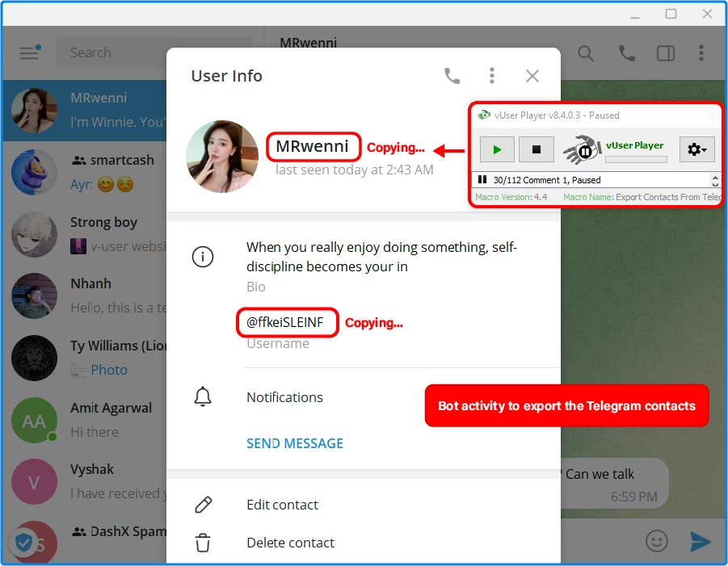Copy the @ffkeiSLEINF username
The width and height of the screenshot is (728, 566).
pos(284,322)
